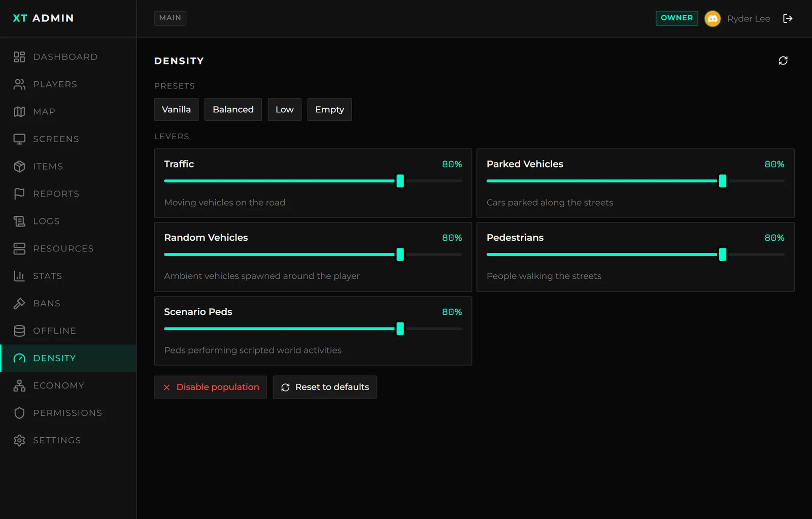Click Disable population button
Screen dimensions: 812x519
(x=211, y=387)
